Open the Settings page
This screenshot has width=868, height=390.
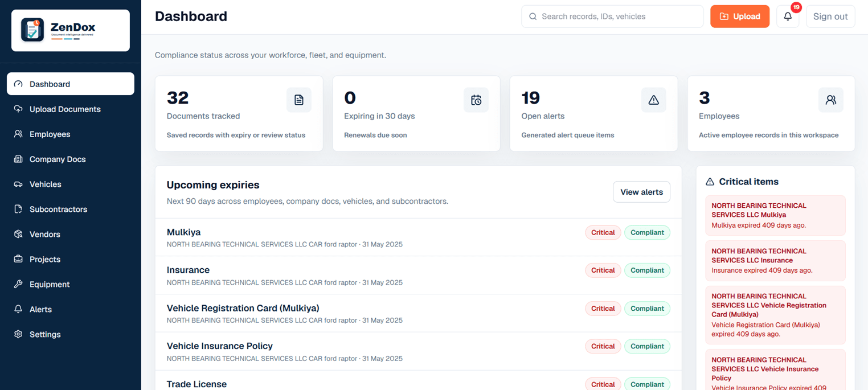click(x=71, y=334)
